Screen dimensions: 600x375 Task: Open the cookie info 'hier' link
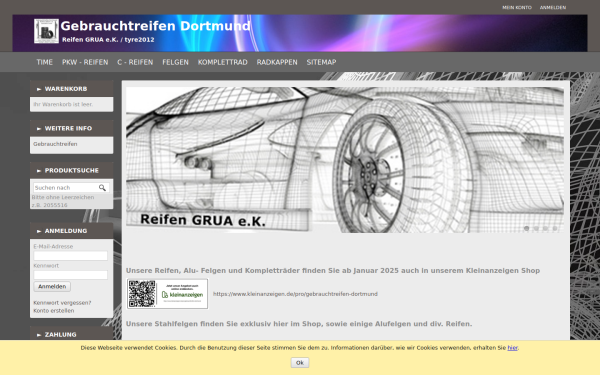point(512,348)
